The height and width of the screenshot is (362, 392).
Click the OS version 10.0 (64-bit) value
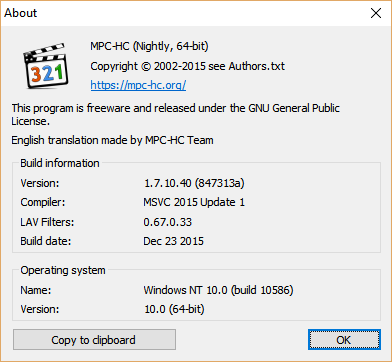[174, 309]
